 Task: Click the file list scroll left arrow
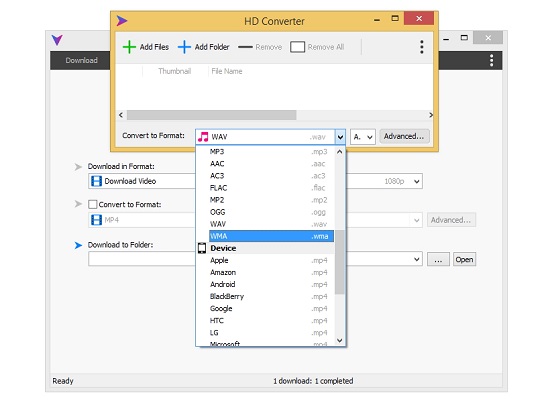[121, 115]
